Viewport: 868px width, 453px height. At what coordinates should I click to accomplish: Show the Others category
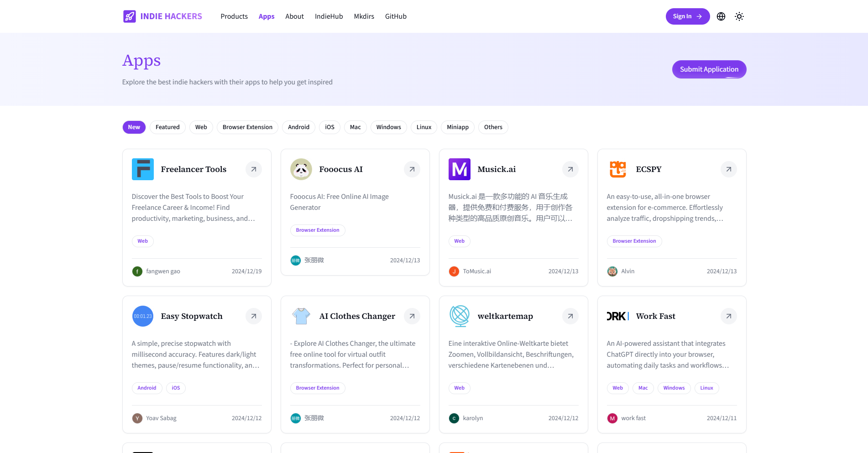coord(493,127)
